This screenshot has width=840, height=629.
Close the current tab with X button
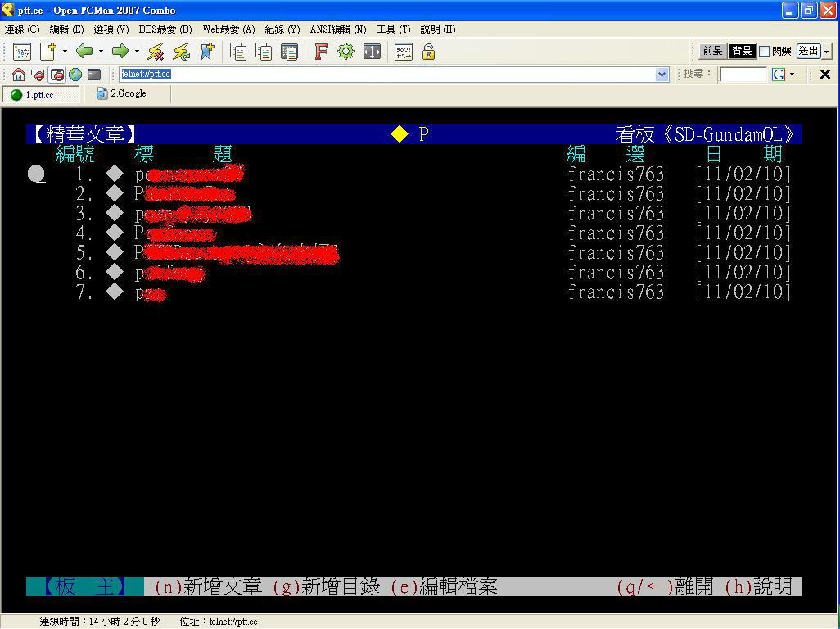[x=825, y=75]
